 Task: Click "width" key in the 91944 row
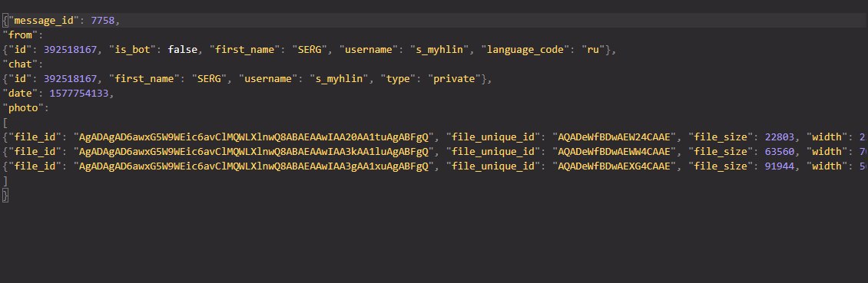[x=827, y=166]
